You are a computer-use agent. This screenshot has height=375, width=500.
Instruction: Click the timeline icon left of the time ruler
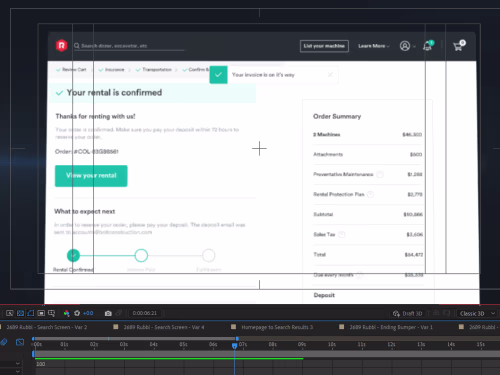[20, 342]
